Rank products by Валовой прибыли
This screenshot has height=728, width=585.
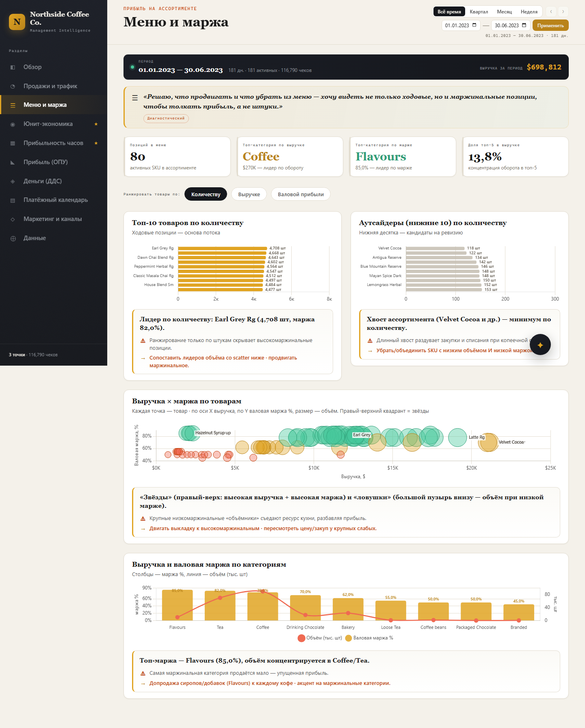(301, 194)
